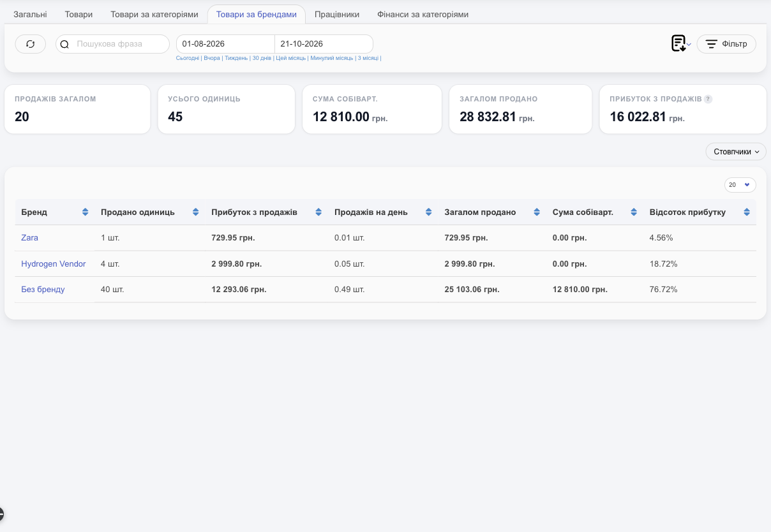
Task: Select the Минулий місяць date link
Action: pyautogui.click(x=332, y=58)
